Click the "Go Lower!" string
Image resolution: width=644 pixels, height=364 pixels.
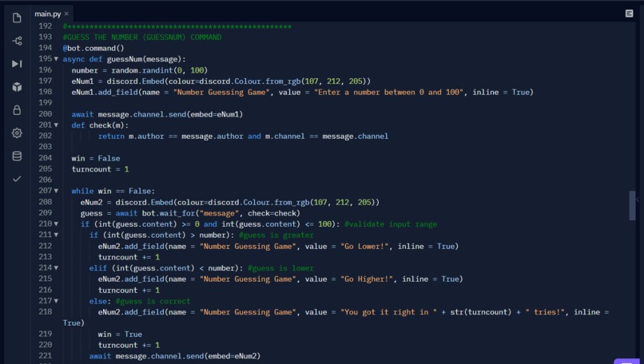364,246
